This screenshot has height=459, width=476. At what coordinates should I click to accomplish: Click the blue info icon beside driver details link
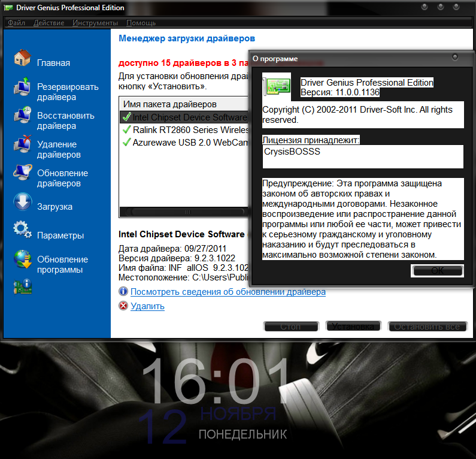pos(123,291)
